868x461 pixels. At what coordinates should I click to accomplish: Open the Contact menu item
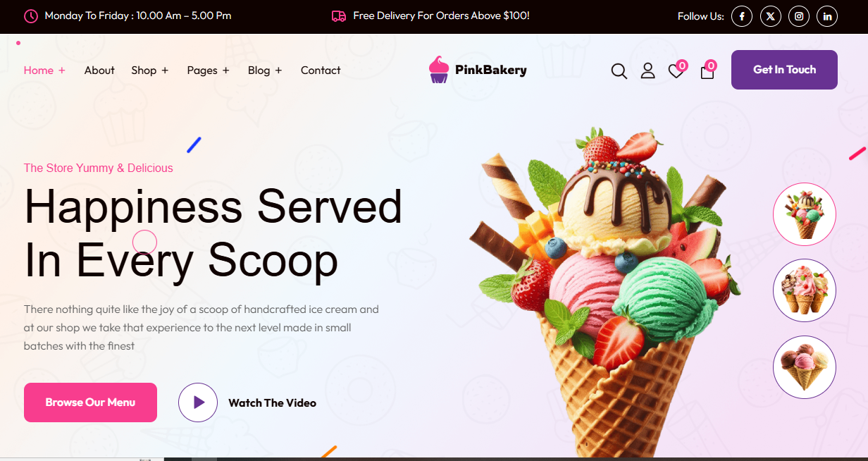point(321,70)
